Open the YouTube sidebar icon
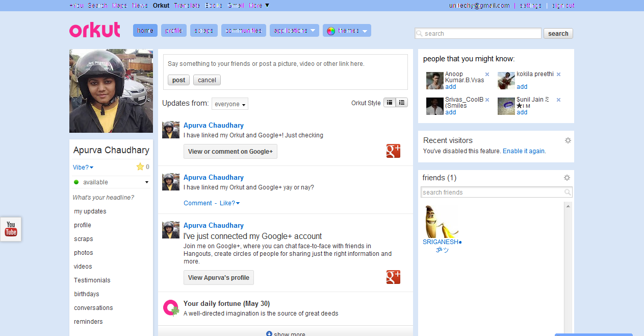The image size is (644, 336). point(10,229)
